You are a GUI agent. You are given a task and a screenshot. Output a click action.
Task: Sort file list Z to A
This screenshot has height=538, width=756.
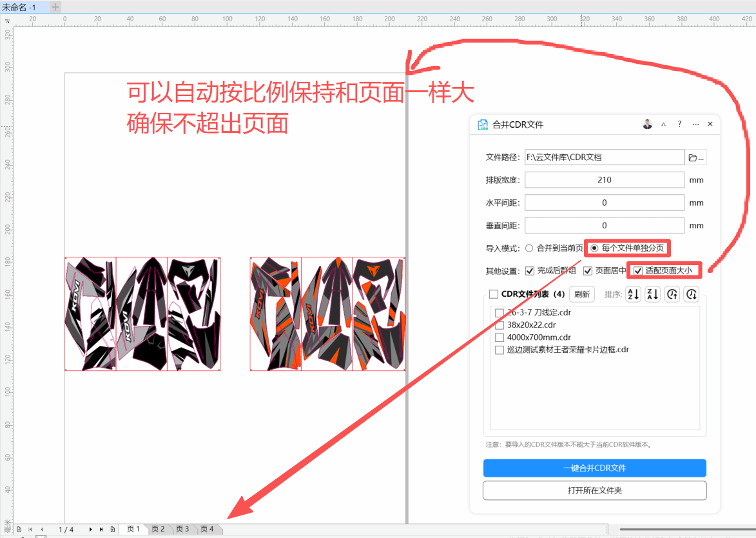(x=653, y=294)
